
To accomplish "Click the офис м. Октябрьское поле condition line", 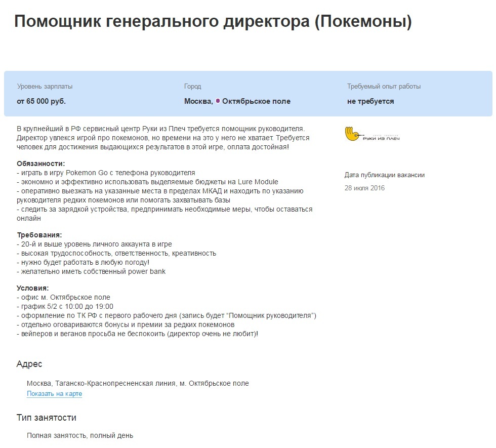I will point(63,298).
